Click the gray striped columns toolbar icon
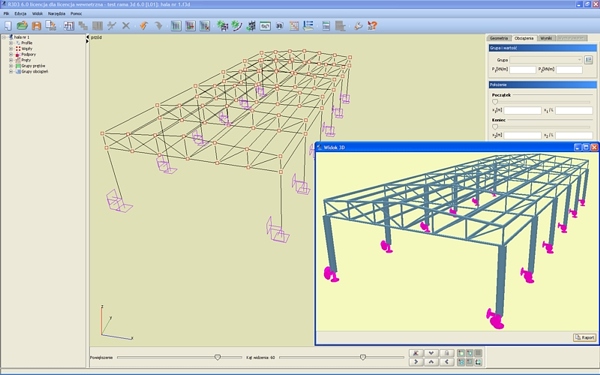Image resolution: width=600 pixels, height=375 pixels. 98,26
